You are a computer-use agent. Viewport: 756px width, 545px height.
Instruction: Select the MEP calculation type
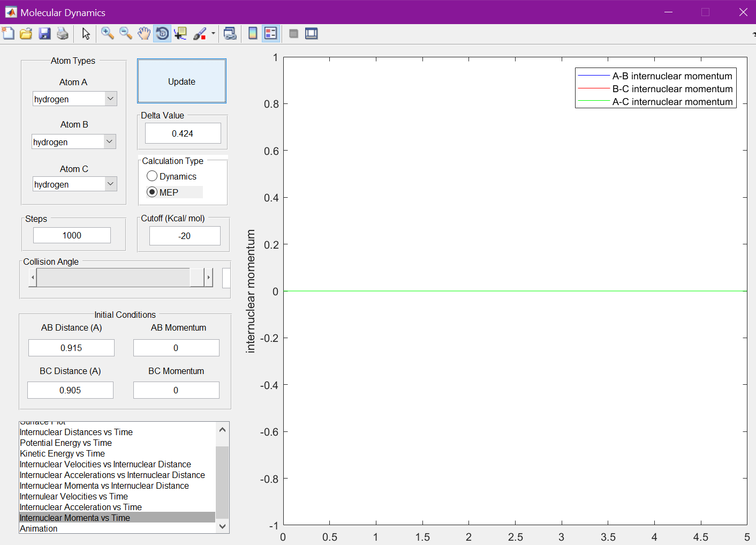click(x=153, y=192)
